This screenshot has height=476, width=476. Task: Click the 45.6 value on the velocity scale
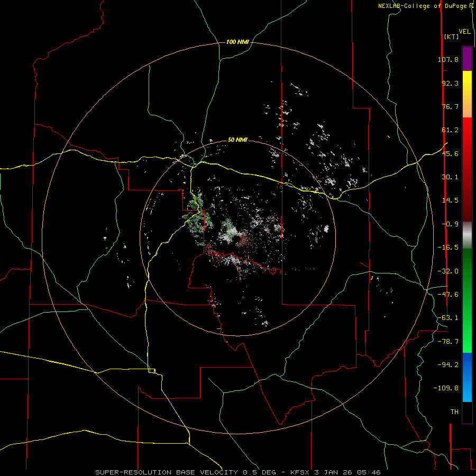click(x=450, y=153)
